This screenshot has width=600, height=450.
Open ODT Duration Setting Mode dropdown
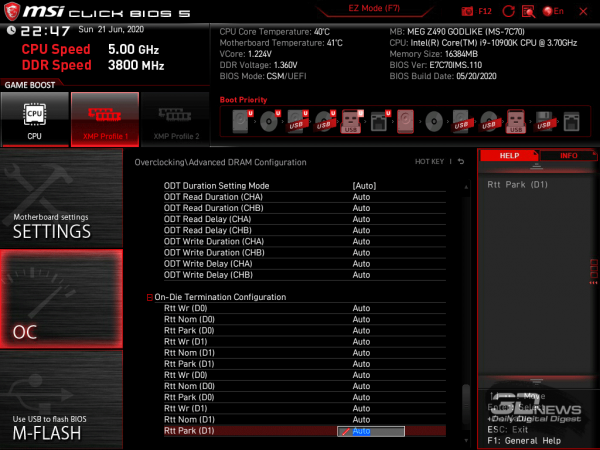364,186
